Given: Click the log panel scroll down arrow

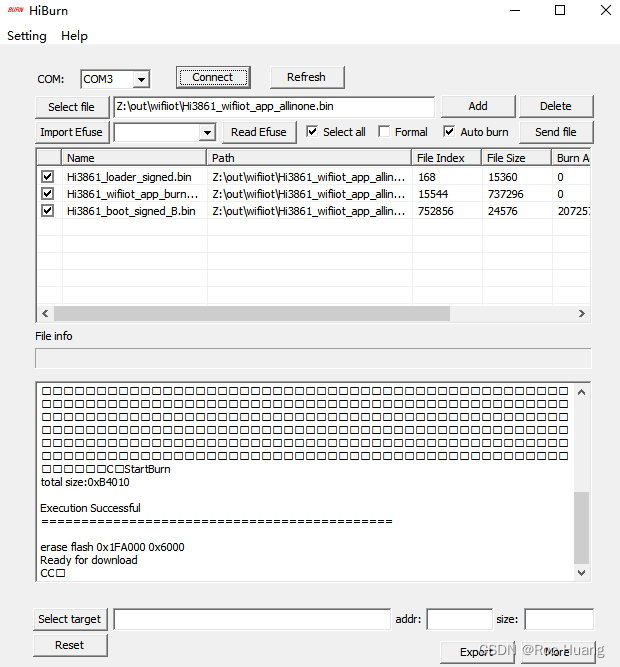Looking at the screenshot, I should [581, 573].
